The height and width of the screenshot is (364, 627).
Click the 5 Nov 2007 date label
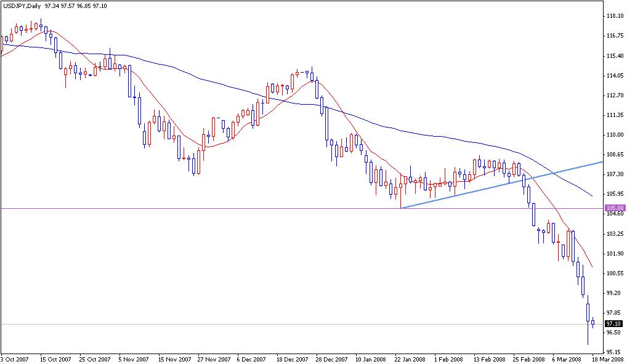click(x=134, y=359)
